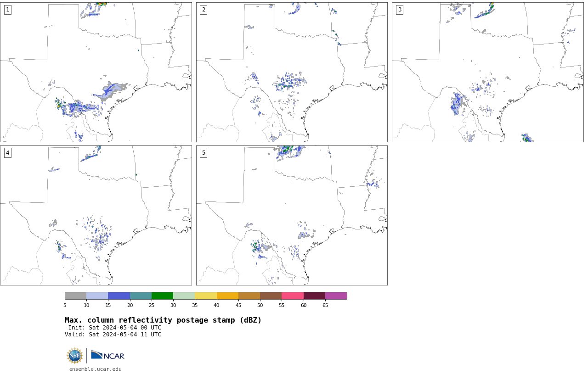588x374 pixels.
Task: Click the NSF logo
Action: 75,356
